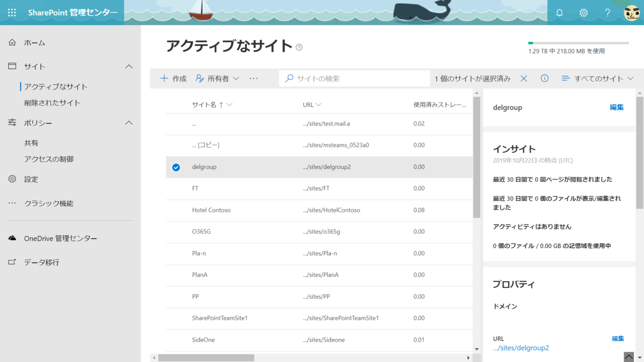This screenshot has height=362, width=644.
Task: Collapse the ポリシー navigation section
Action: [129, 123]
